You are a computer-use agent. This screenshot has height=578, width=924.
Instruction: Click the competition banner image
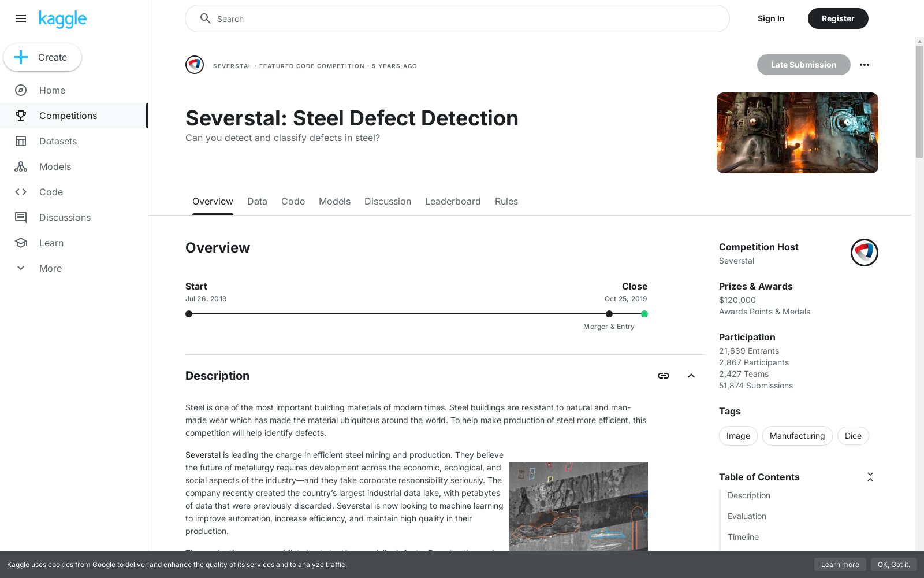[798, 133]
